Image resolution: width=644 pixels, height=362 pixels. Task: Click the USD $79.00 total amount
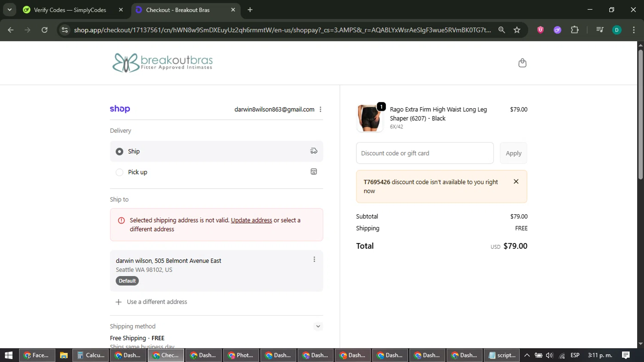509,246
